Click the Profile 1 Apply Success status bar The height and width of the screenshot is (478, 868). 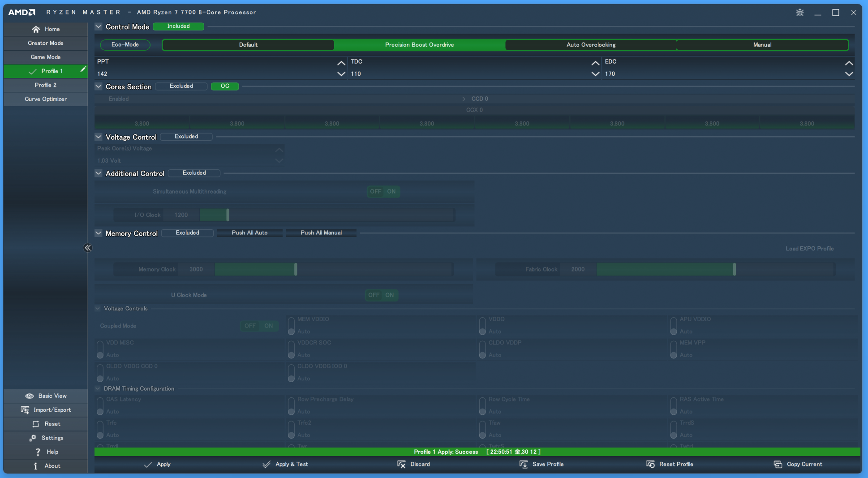477,452
